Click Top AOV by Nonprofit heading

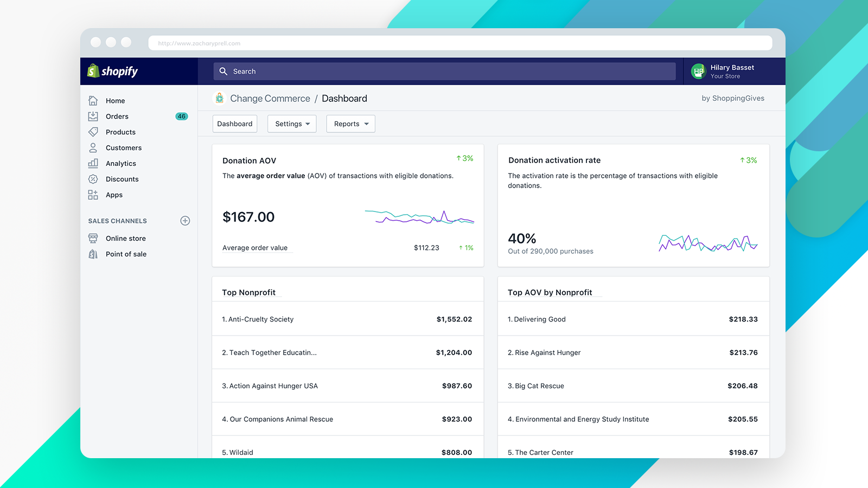coord(550,292)
